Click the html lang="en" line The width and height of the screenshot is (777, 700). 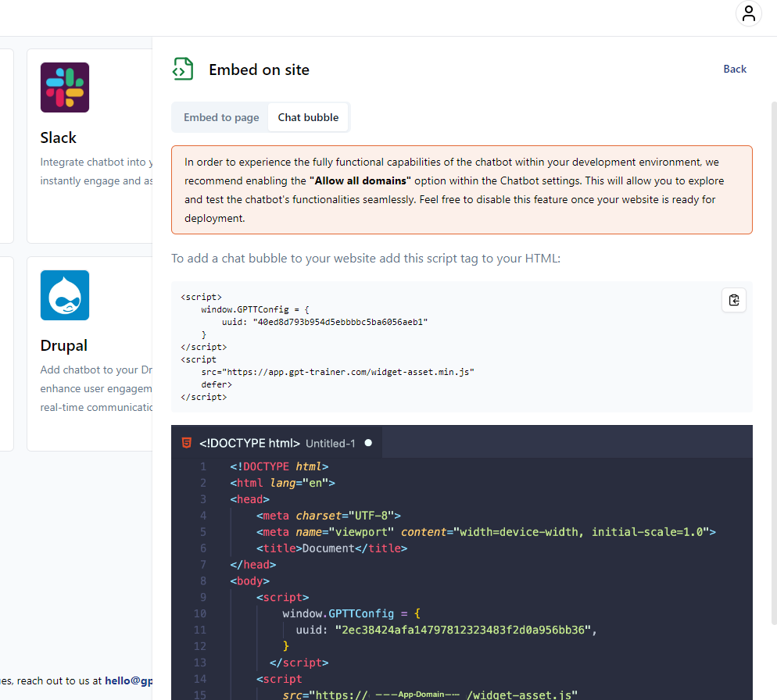(282, 483)
